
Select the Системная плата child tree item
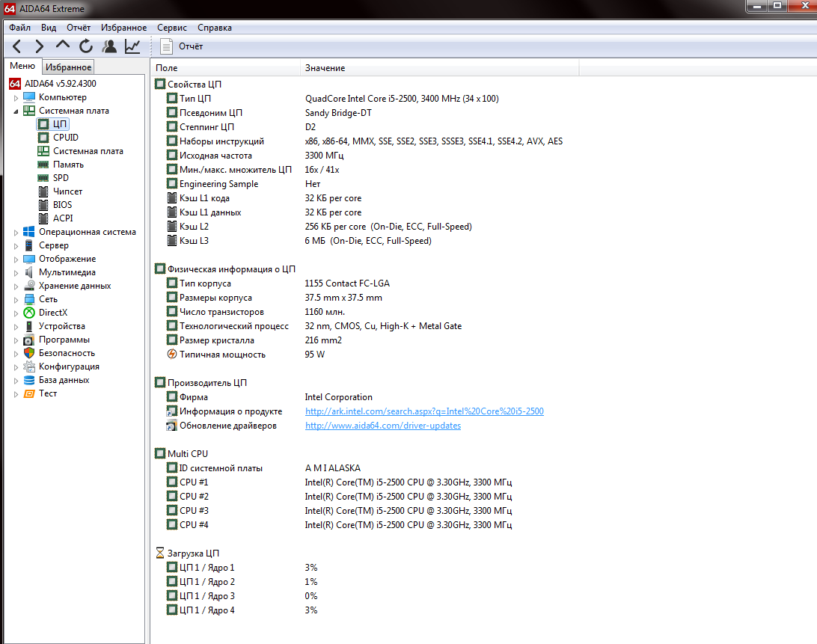[x=88, y=151]
